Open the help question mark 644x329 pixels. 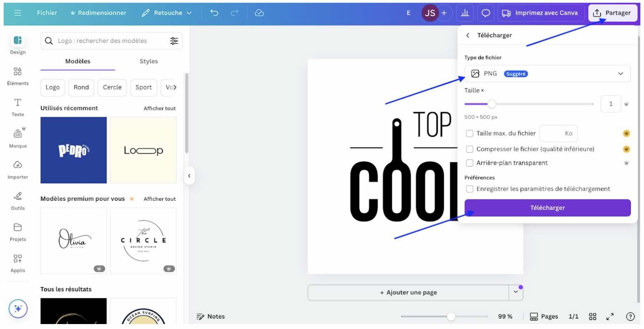point(630,316)
